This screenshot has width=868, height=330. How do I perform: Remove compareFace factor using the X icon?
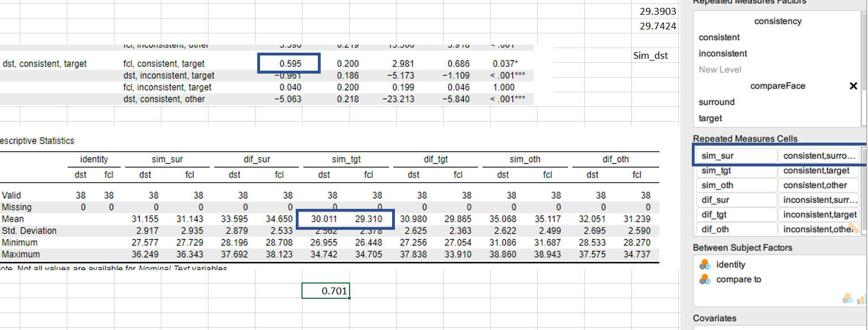point(853,85)
